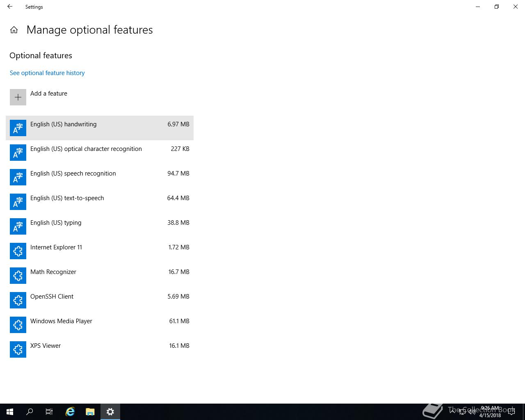The width and height of the screenshot is (525, 420).
Task: Click the 1.72 MB size value
Action: [179, 247]
